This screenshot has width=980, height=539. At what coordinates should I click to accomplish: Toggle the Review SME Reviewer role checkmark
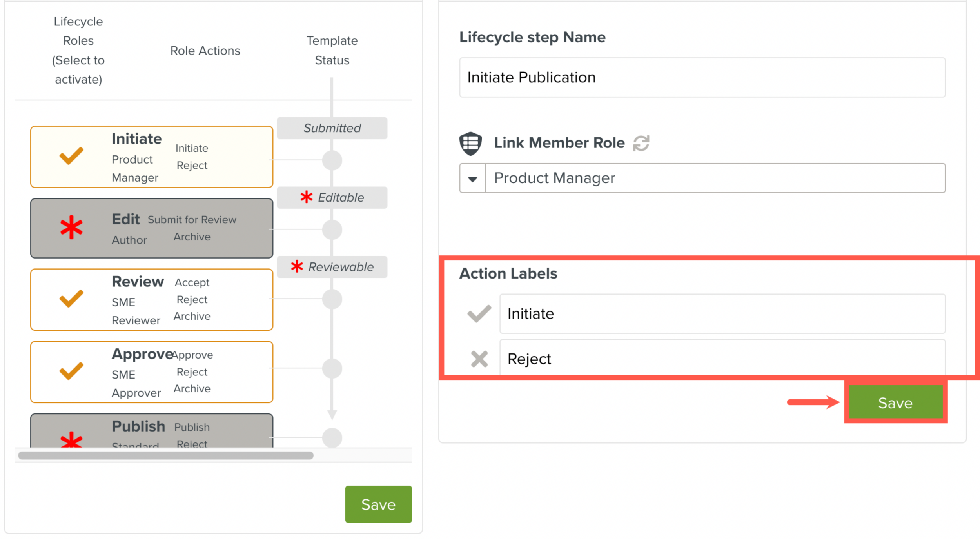coord(71,299)
